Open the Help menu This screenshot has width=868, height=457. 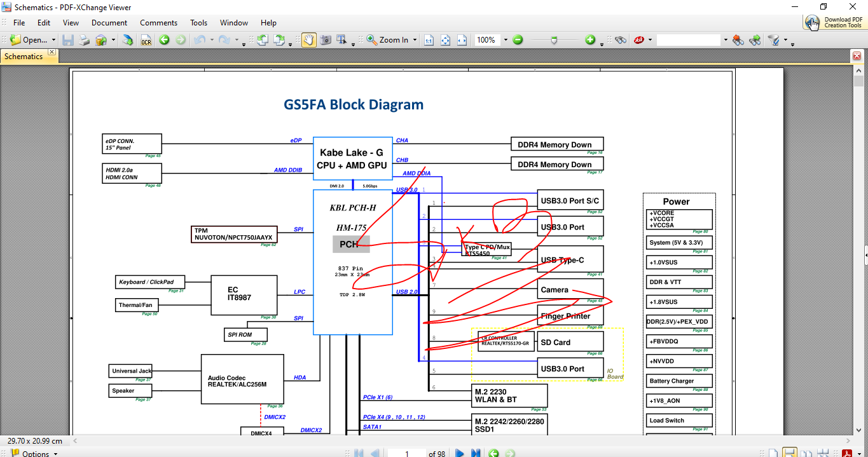268,22
